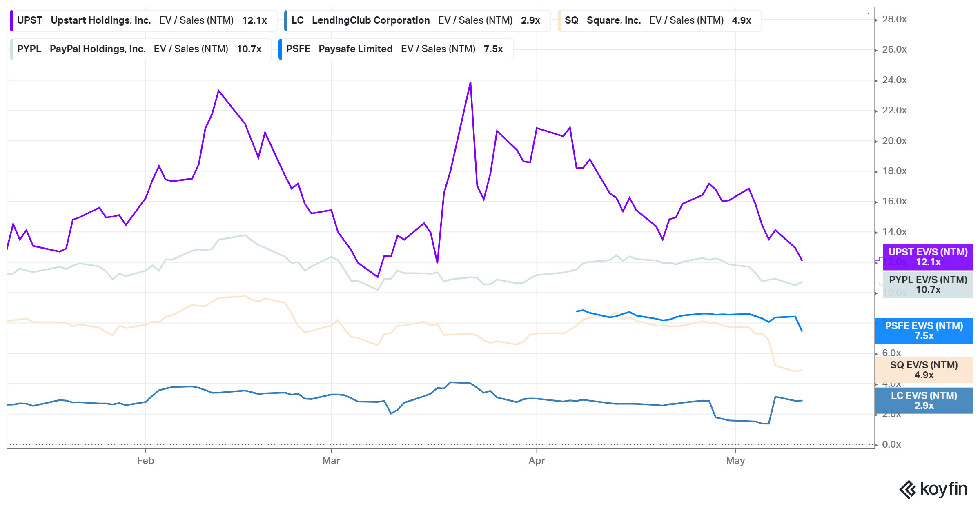Viewport: 980px width, 506px height.
Task: Click the Feb label on the time axis
Action: (145, 461)
